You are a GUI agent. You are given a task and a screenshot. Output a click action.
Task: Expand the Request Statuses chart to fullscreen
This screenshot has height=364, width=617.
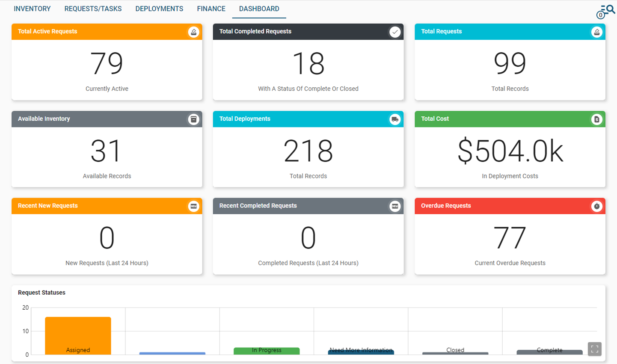point(594,349)
